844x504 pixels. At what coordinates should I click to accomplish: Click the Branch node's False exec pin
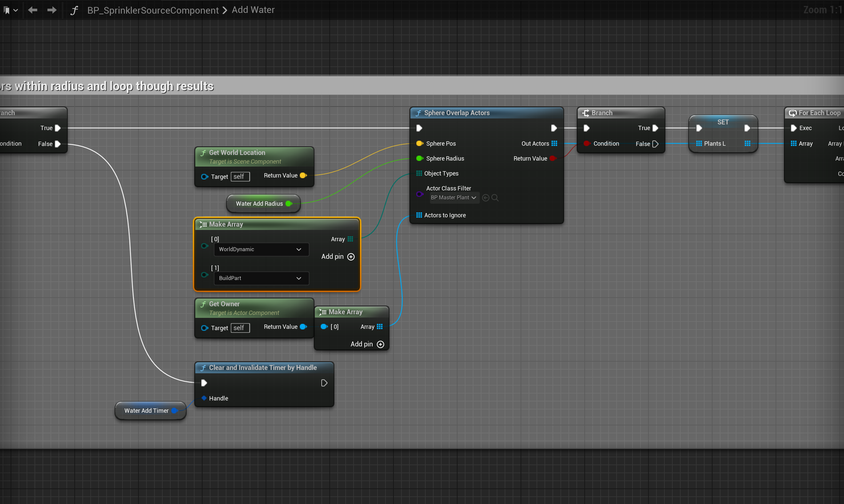pyautogui.click(x=655, y=144)
